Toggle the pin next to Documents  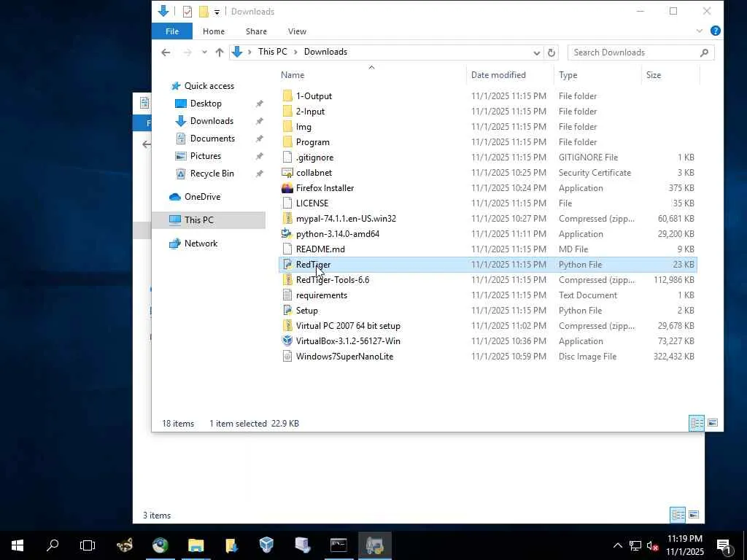pos(259,139)
